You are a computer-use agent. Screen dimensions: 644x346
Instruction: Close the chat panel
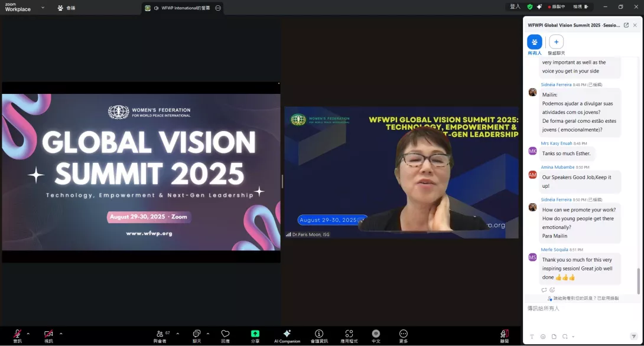pyautogui.click(x=635, y=25)
